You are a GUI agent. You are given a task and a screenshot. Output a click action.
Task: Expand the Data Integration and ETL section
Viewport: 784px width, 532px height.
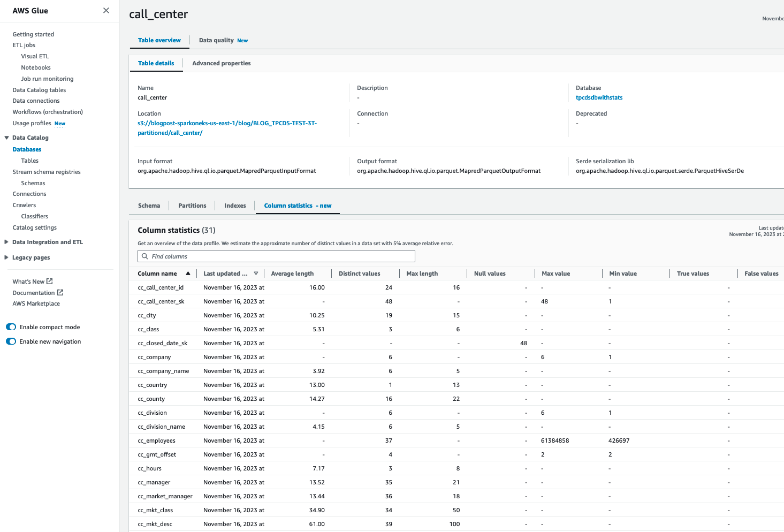[x=6, y=242]
